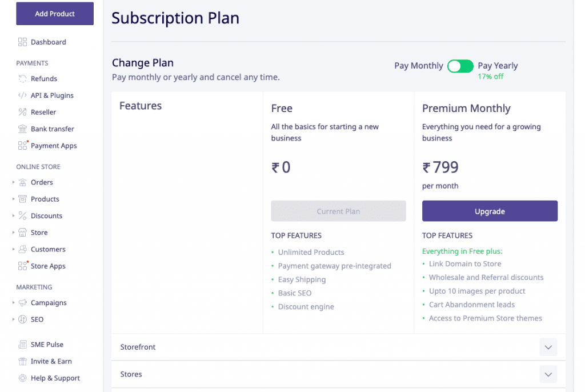Open the SME Pulse newspaper icon
This screenshot has width=585, height=392.
[x=22, y=344]
